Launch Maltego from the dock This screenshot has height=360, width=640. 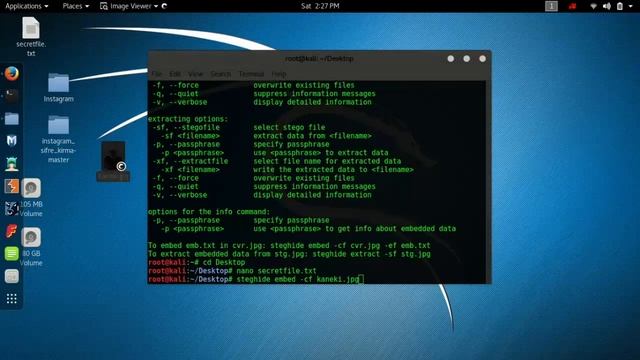point(12,209)
